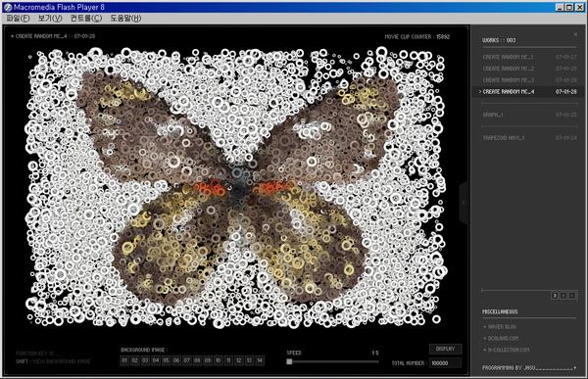This screenshot has width=588, height=379.
Task: Select the CREATE RANDOM MC_4 entry
Action: coord(528,91)
